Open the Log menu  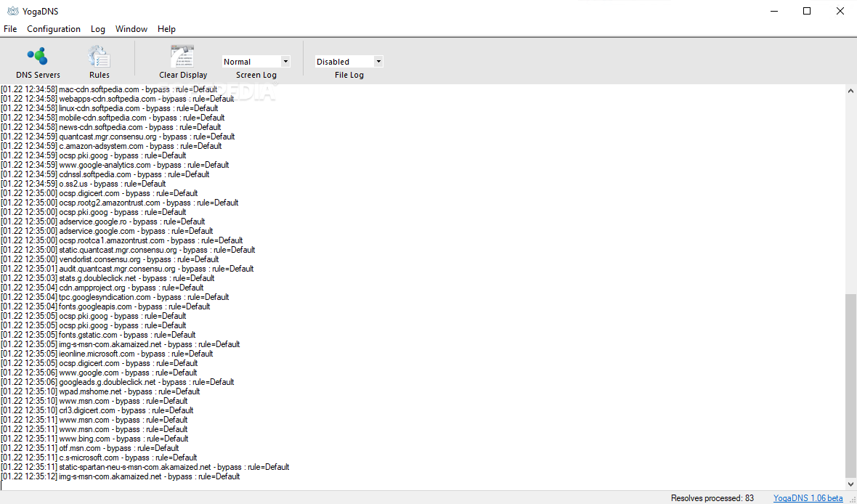tap(98, 29)
